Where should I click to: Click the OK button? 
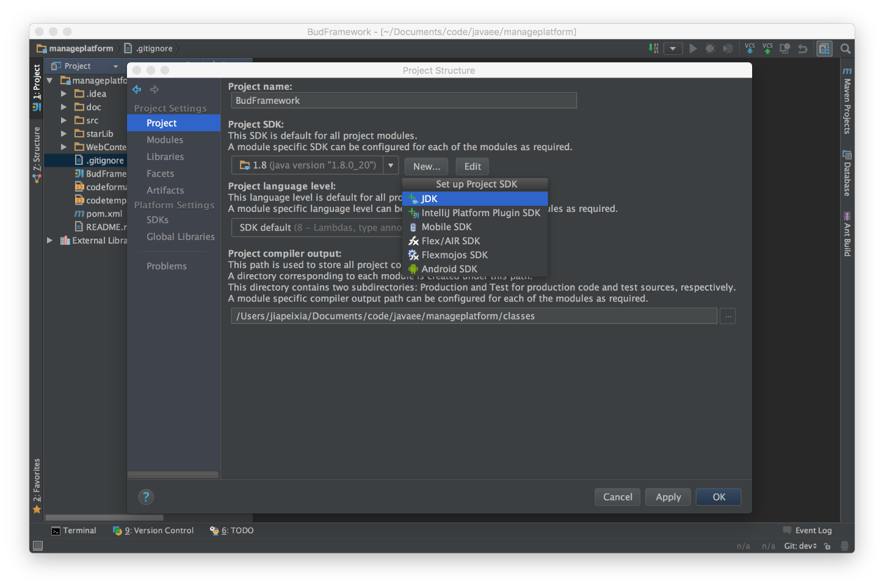pyautogui.click(x=719, y=497)
